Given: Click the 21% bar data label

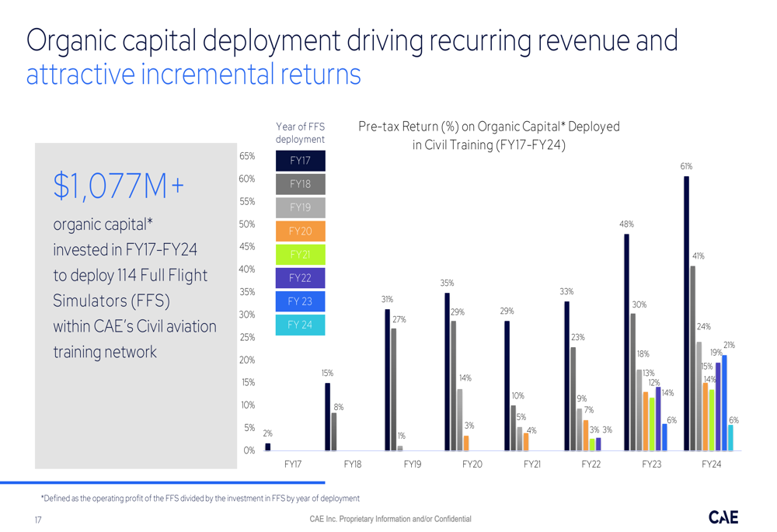Looking at the screenshot, I should click(x=730, y=345).
